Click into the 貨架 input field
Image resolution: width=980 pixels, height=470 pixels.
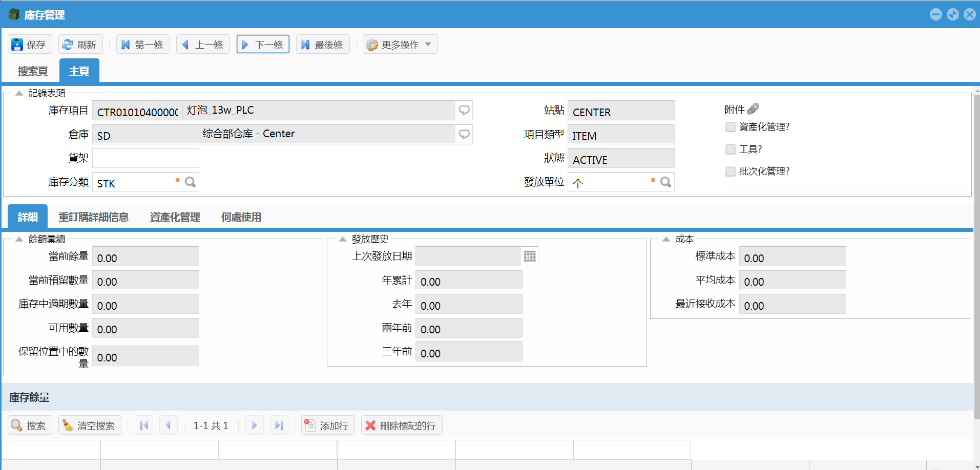click(x=145, y=158)
